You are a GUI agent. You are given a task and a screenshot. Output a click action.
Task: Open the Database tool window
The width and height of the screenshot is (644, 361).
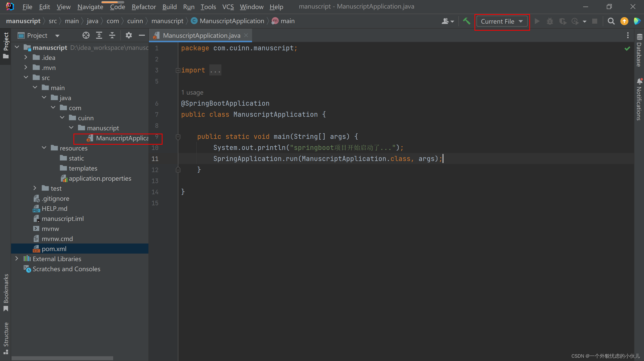[639, 50]
